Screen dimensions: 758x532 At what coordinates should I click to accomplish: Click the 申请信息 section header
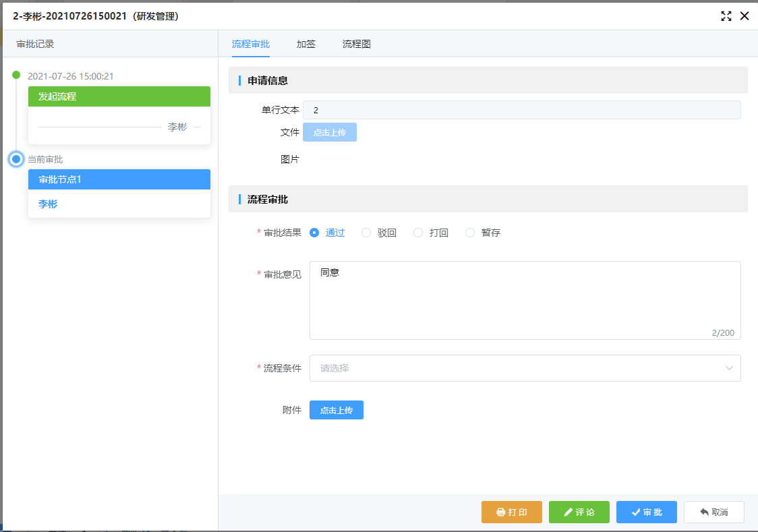coord(488,81)
